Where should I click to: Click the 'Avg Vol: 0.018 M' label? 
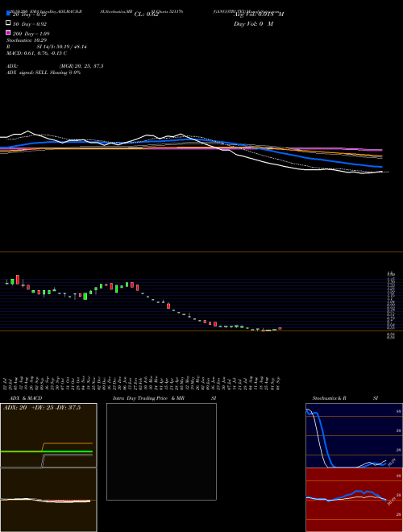259,15
